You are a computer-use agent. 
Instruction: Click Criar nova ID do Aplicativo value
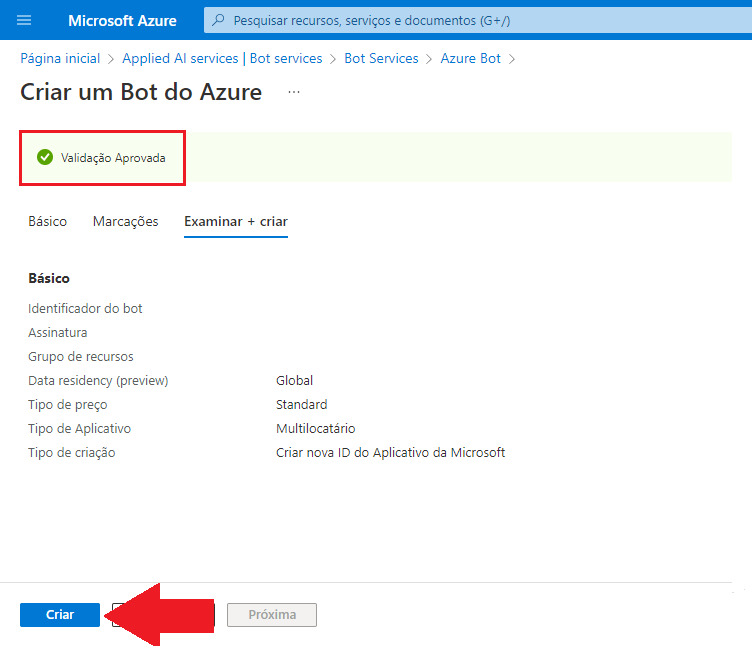[x=390, y=452]
